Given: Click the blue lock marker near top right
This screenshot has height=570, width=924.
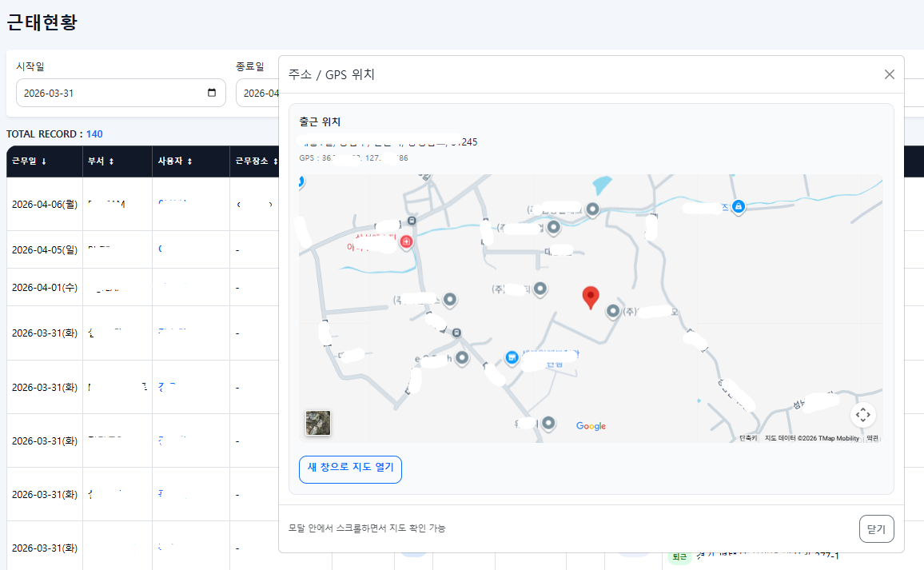Looking at the screenshot, I should tap(738, 206).
